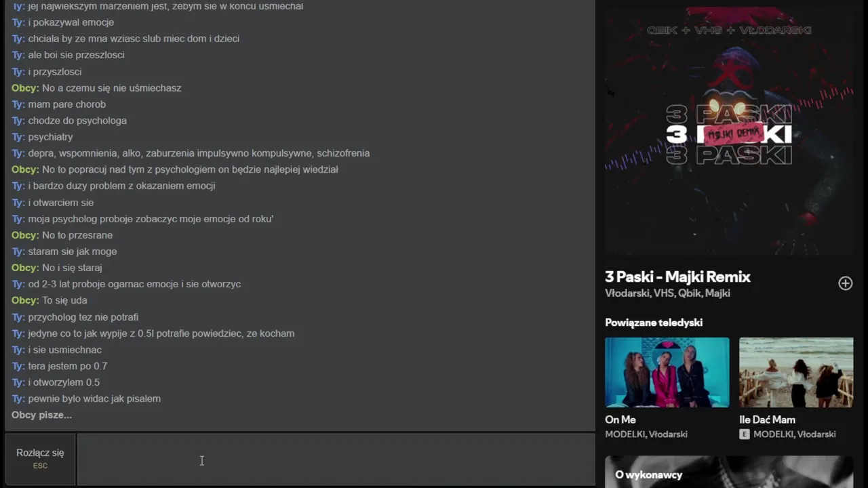Click message 'moja psycholog probuje zobaczyc moje emocje'

coord(142,219)
